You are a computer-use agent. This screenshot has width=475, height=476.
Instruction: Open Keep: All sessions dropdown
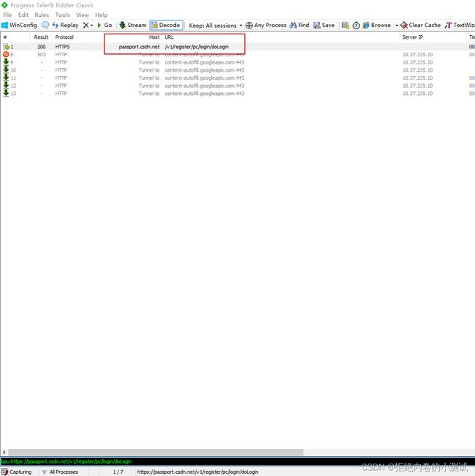pos(216,26)
